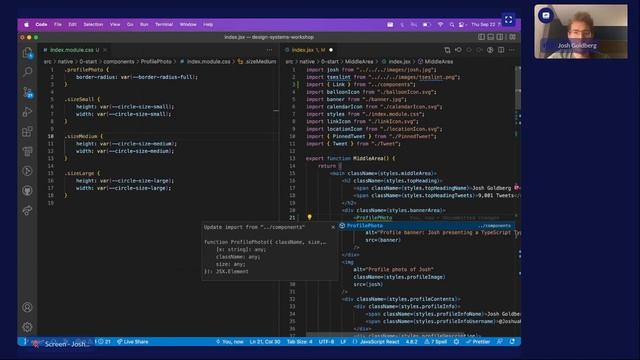The height and width of the screenshot is (360, 640).
Task: Click 'You, now' git blame status item
Action: [229, 342]
